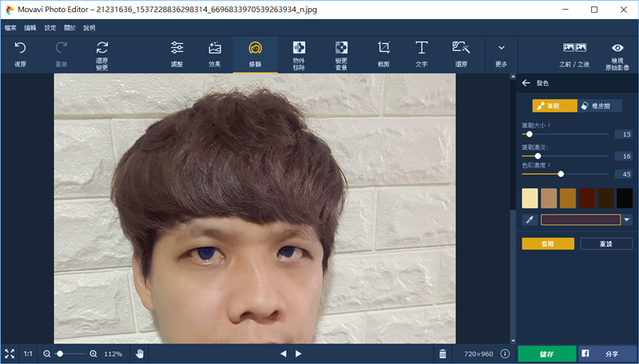Go back using the 髮色 panel arrow
Viewport: 639px width, 364px height.
pos(526,83)
